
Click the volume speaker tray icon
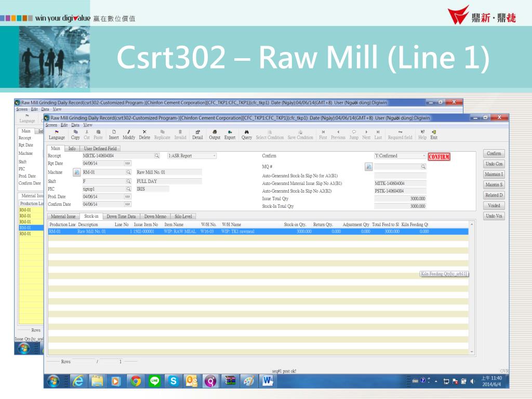[472, 381]
